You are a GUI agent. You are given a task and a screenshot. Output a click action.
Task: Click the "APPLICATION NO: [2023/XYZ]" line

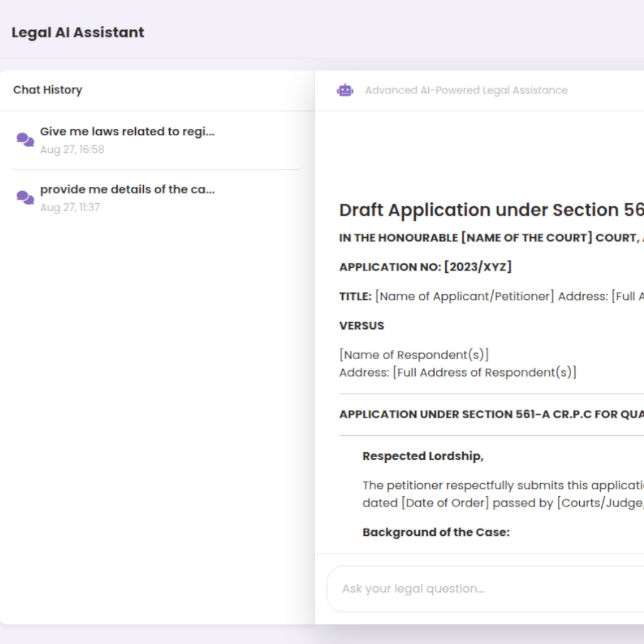[425, 267]
